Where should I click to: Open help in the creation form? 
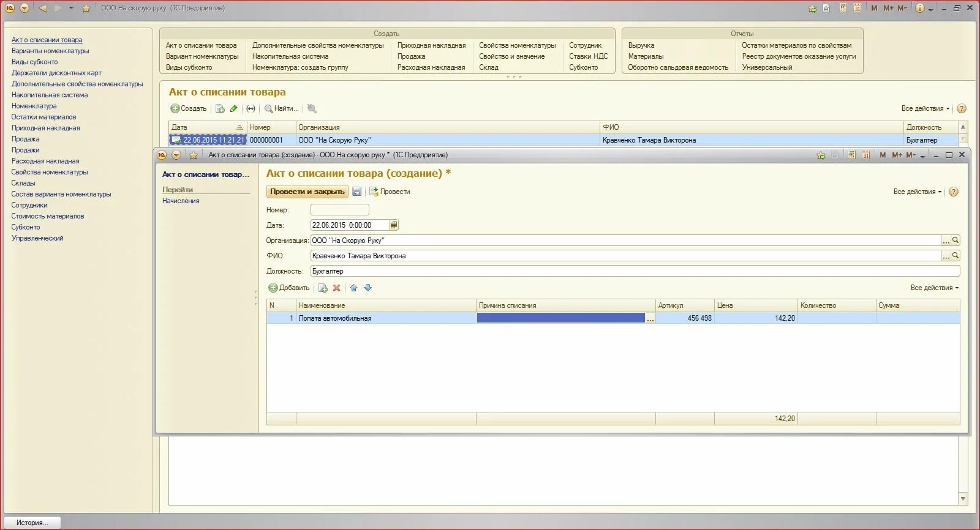(x=954, y=192)
